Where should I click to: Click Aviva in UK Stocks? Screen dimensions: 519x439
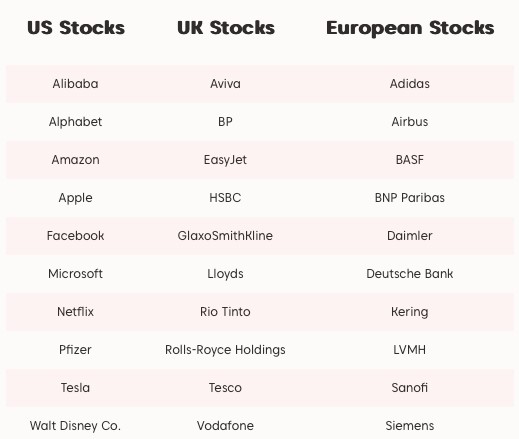pyautogui.click(x=225, y=84)
